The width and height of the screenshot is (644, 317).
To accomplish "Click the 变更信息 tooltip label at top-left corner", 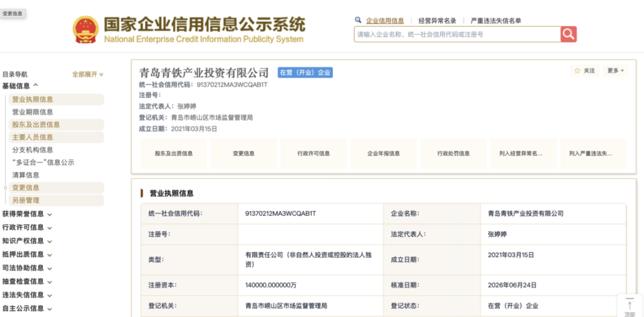I will point(13,13).
